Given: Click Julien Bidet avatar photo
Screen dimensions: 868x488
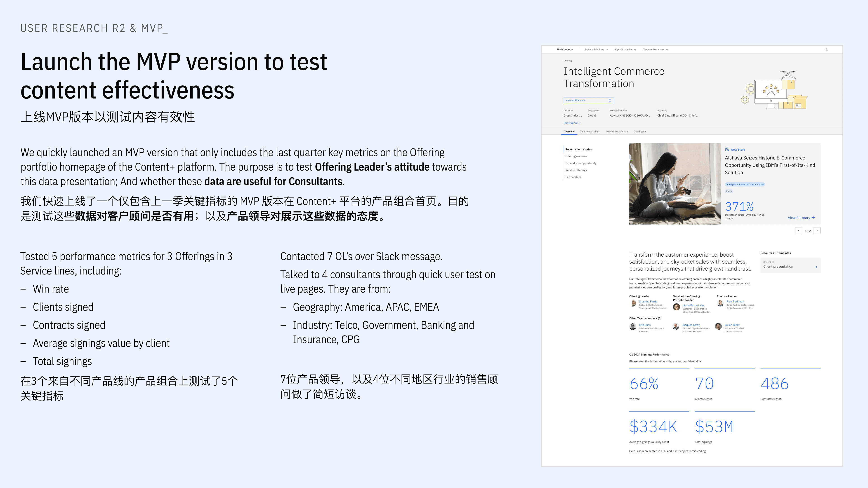Looking at the screenshot, I should pos(718,326).
